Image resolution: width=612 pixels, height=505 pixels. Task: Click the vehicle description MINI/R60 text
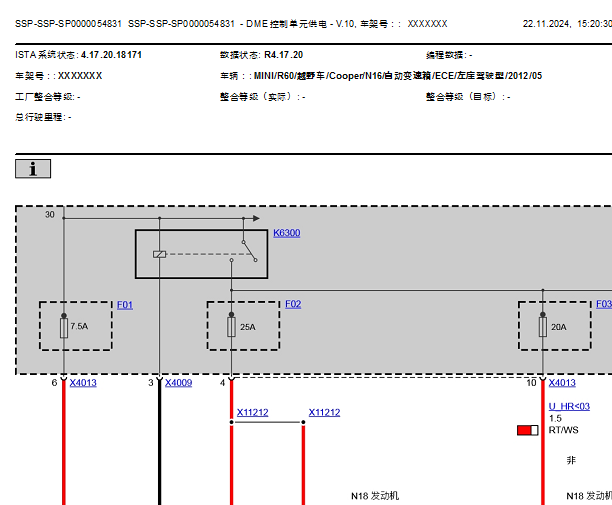click(x=398, y=76)
